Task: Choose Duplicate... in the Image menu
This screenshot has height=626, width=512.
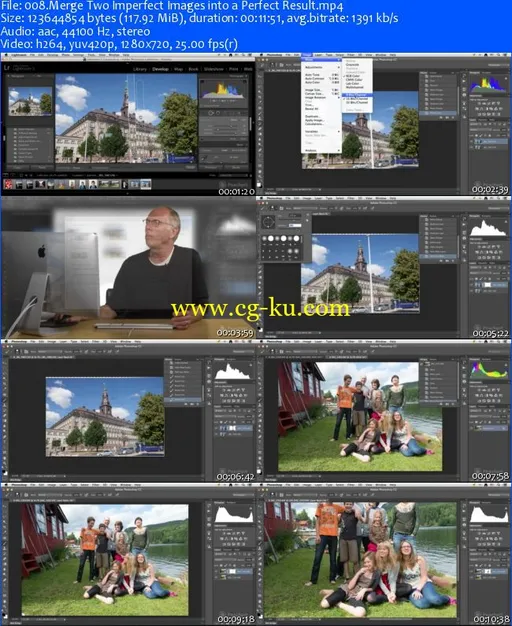Action: pyautogui.click(x=321, y=116)
